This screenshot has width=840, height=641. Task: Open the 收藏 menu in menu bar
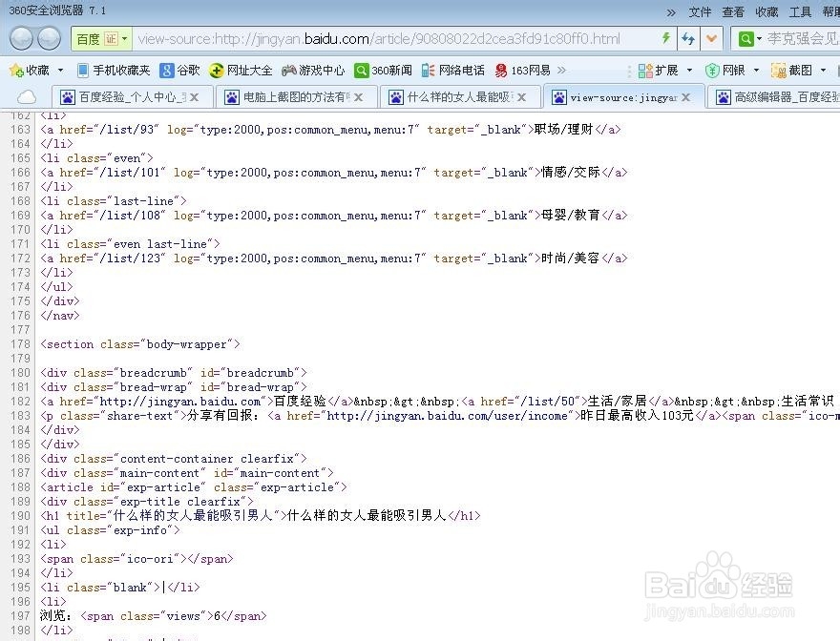(766, 11)
